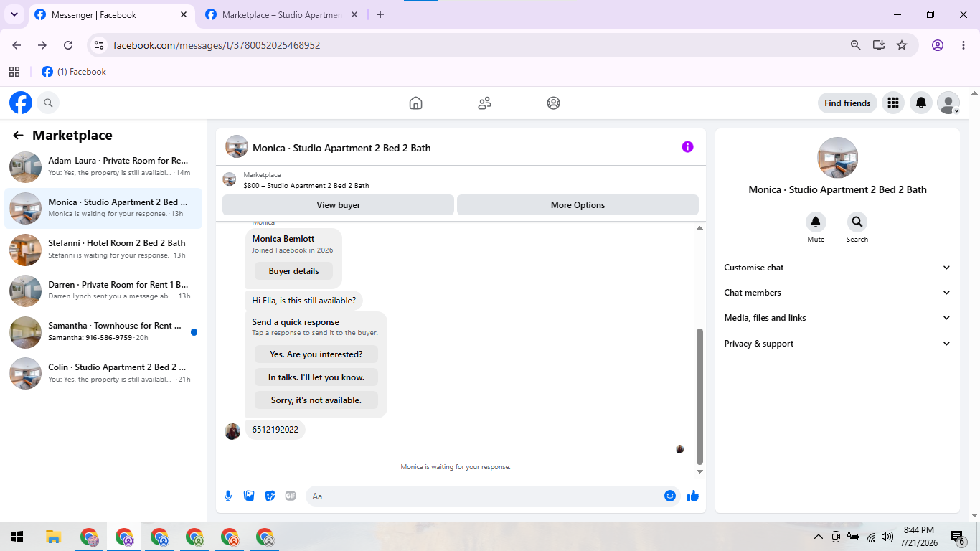Open the Adam-Laura Private Room conversation
This screenshot has width=980, height=551.
click(x=103, y=167)
